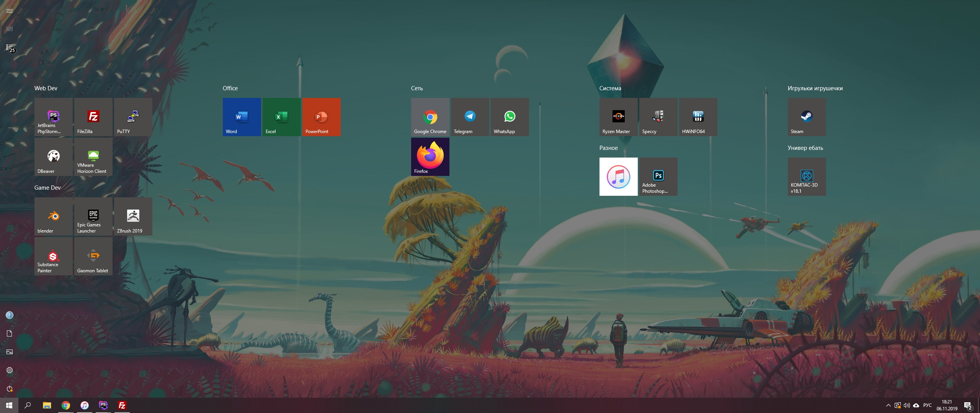The width and height of the screenshot is (980, 413).
Task: Open the JetBrains PhpStorm tile
Action: coord(54,117)
